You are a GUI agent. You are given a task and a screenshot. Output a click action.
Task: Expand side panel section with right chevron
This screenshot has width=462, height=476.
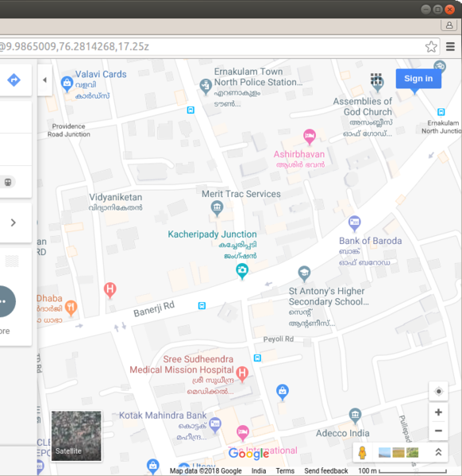tap(13, 223)
